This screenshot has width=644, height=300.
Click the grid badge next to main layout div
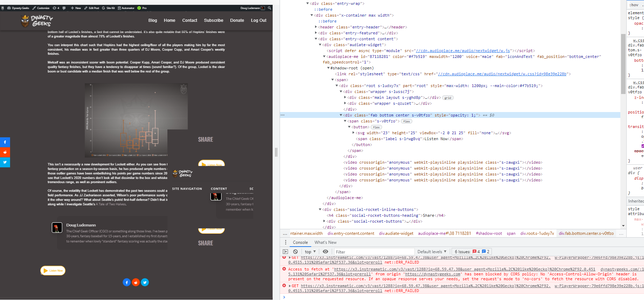[448, 98]
